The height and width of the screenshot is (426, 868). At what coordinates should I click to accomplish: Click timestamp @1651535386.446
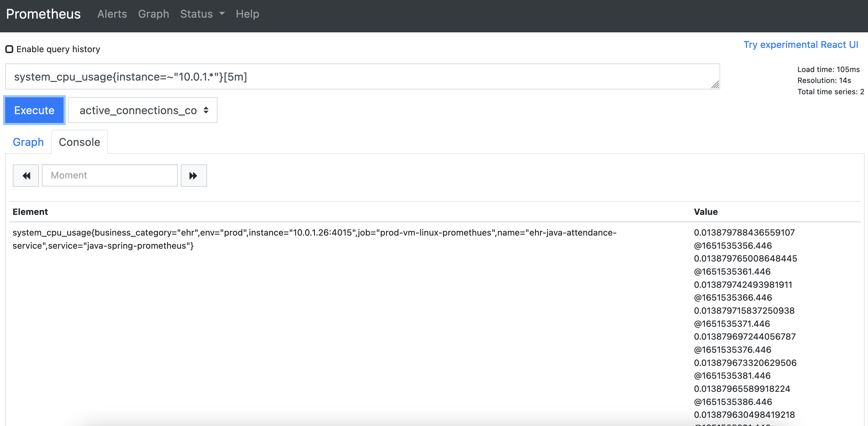click(733, 402)
